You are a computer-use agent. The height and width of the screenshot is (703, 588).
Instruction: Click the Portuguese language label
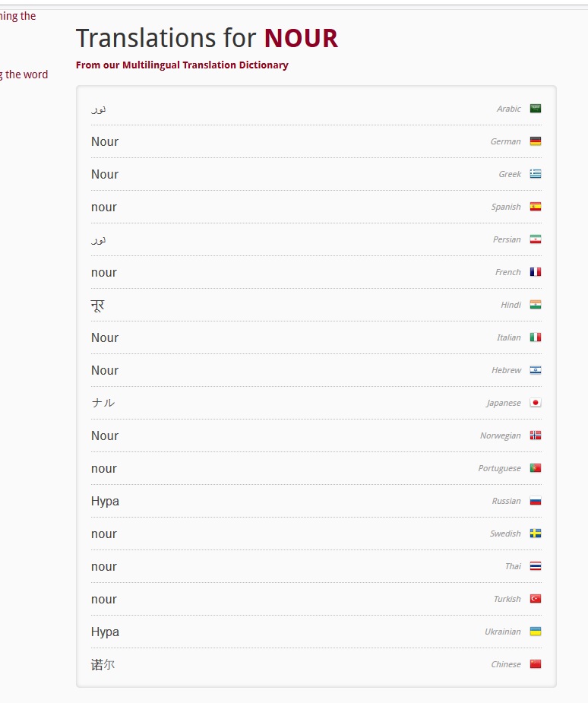(x=499, y=468)
